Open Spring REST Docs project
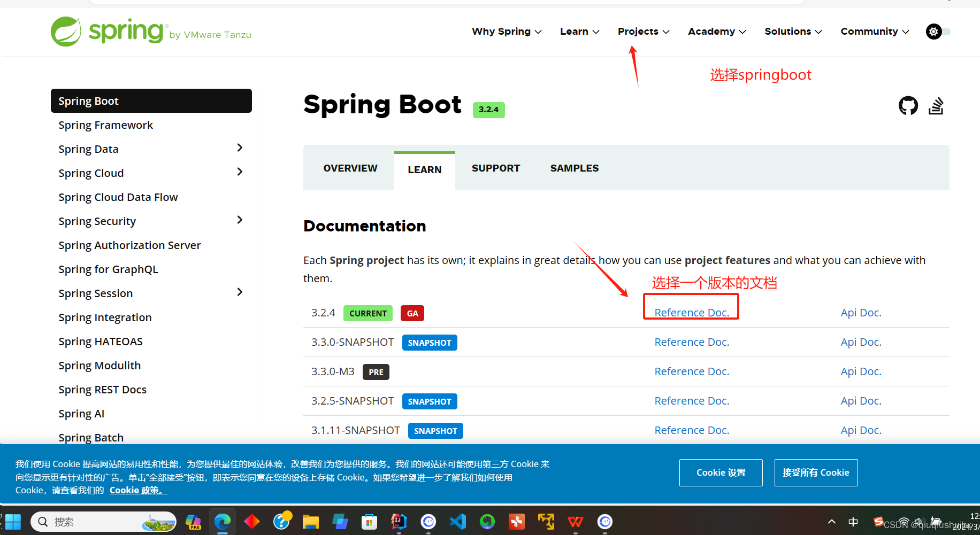 point(103,390)
